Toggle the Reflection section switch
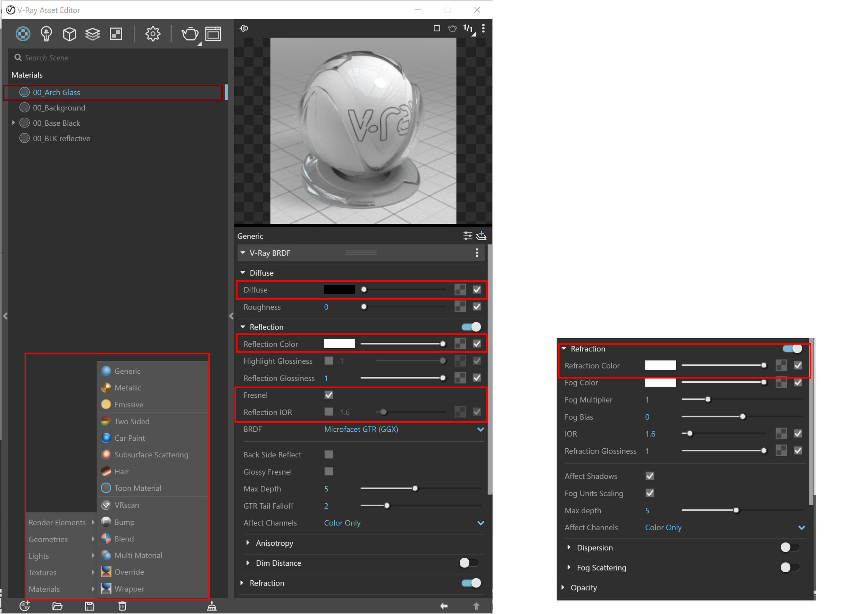Screen dimensions: 868x614 pos(471,327)
